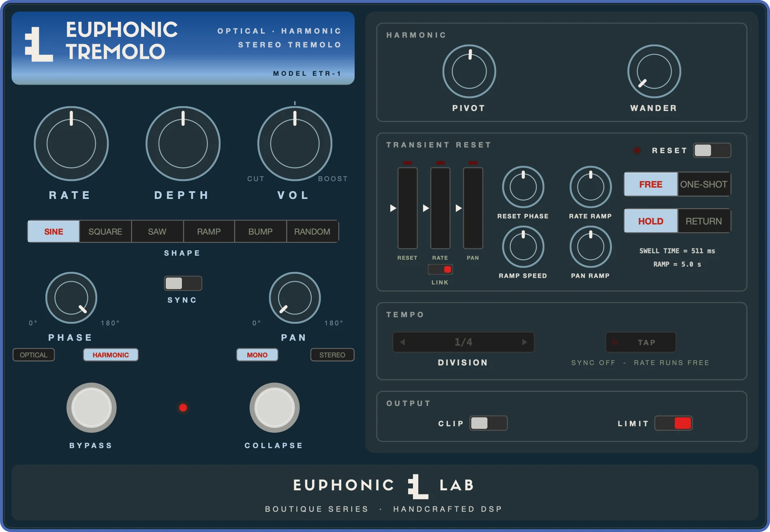Select HARMONIC mode
Viewport: 770px width, 532px height.
click(111, 355)
